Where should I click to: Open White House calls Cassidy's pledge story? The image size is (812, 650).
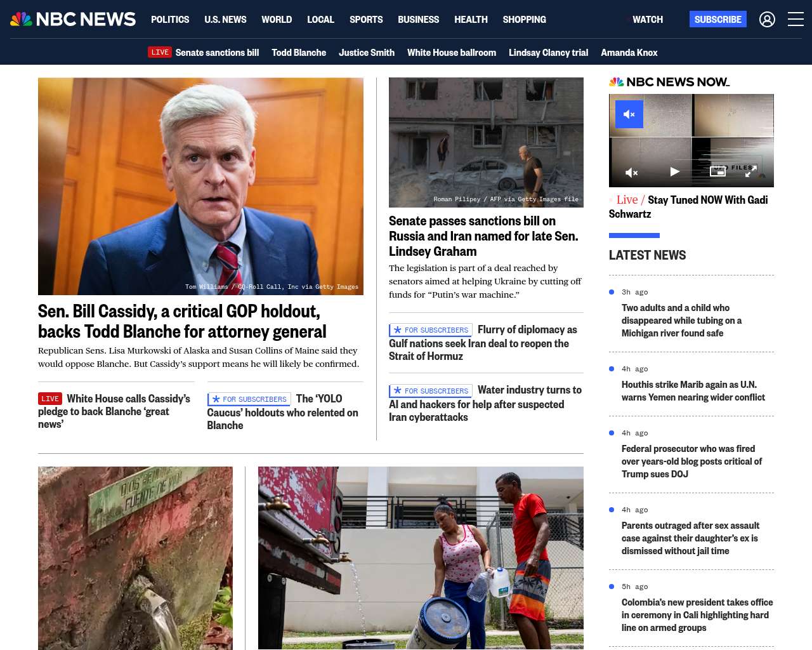(x=114, y=411)
